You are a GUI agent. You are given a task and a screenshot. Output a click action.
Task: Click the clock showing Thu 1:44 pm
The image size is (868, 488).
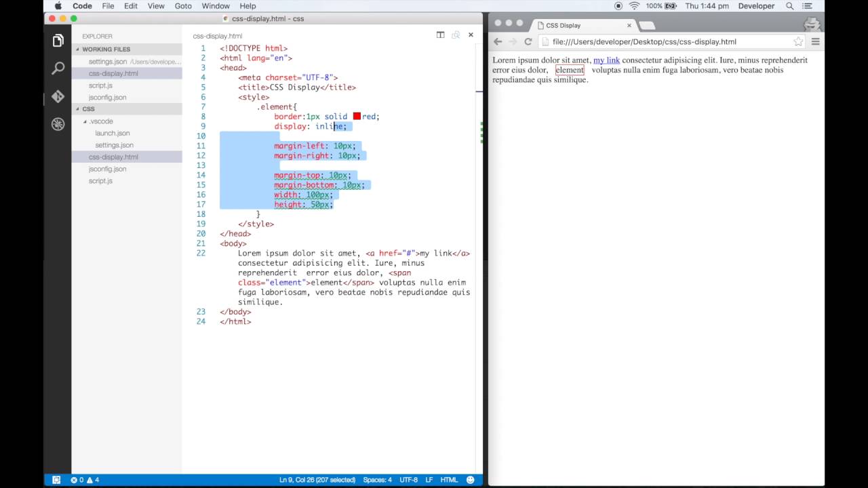coord(707,6)
